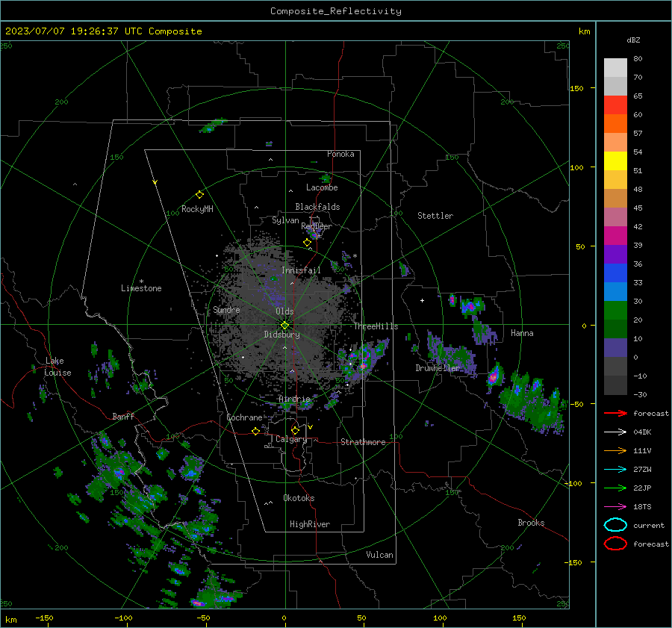This screenshot has width=672, height=628.
Task: Click the Composite_Reflectivity title text
Action: point(335,11)
